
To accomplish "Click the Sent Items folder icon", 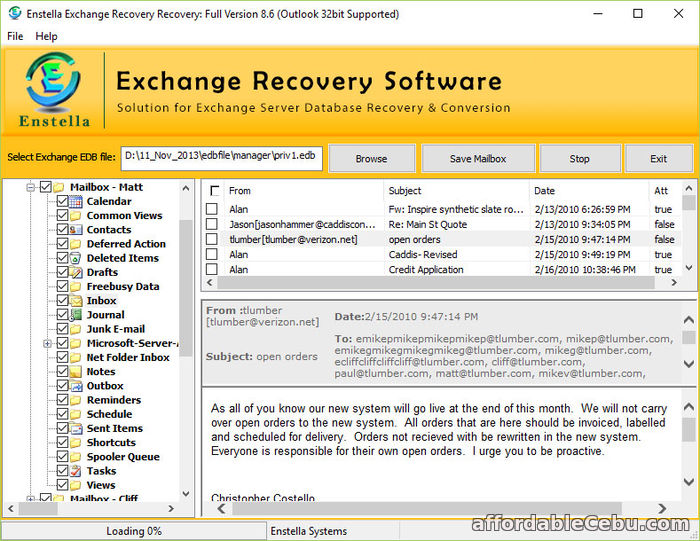I will (x=76, y=428).
